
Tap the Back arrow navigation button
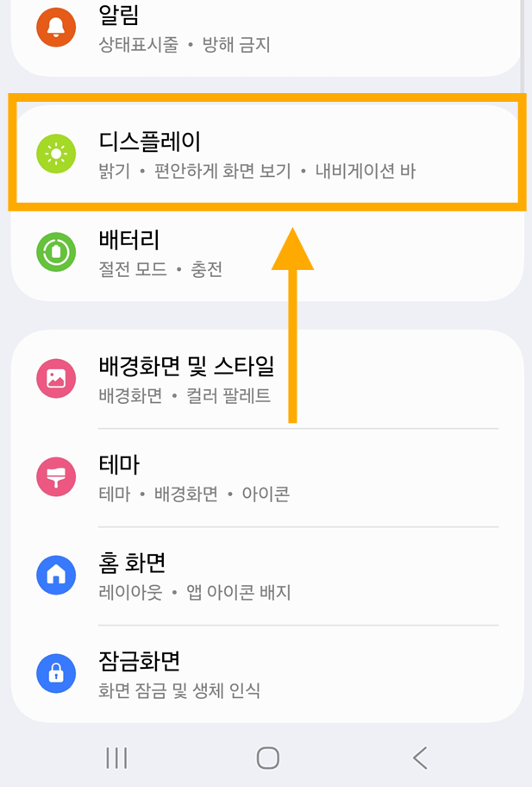[x=420, y=758]
